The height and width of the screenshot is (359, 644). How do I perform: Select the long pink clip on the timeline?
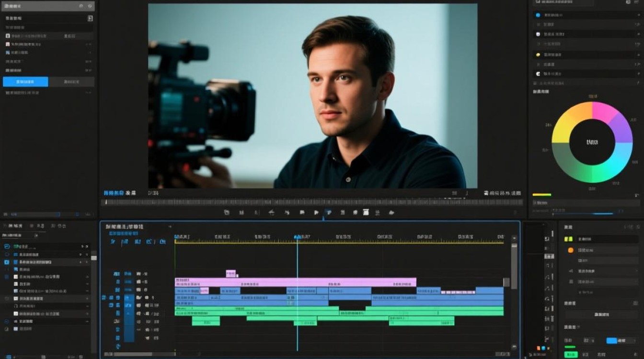pyautogui.click(x=296, y=282)
